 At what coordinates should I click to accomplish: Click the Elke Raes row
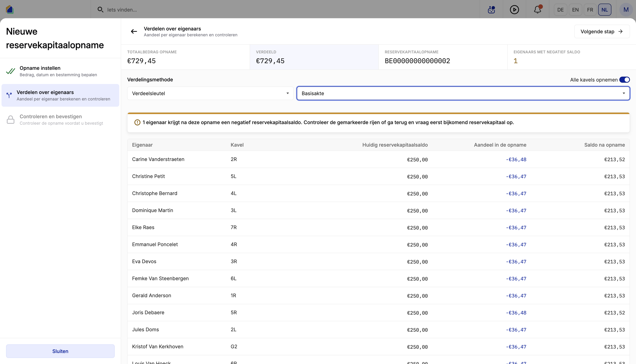pyautogui.click(x=378, y=227)
